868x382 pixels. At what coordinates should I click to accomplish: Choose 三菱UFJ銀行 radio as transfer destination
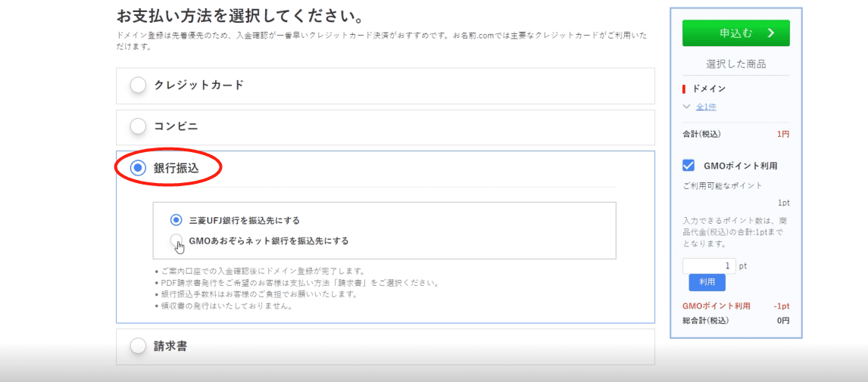point(176,220)
